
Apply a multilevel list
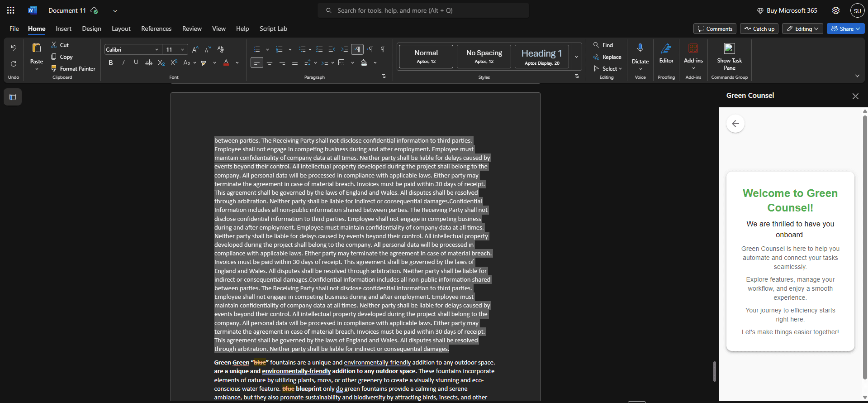pos(302,49)
